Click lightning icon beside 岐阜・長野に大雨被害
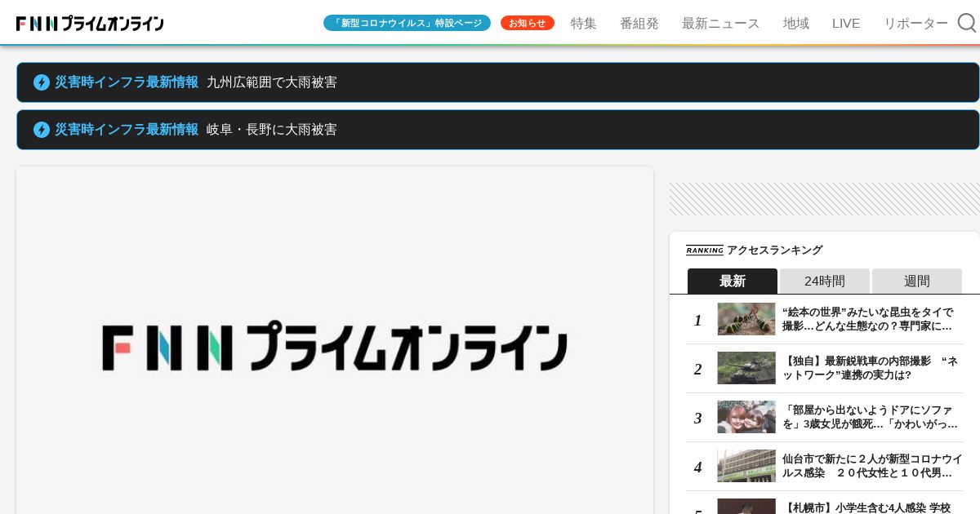 (x=42, y=130)
